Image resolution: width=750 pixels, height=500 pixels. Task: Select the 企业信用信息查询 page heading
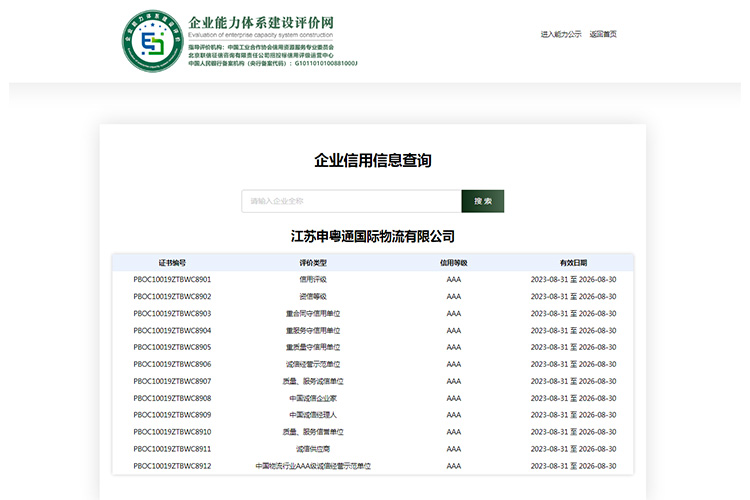click(373, 160)
